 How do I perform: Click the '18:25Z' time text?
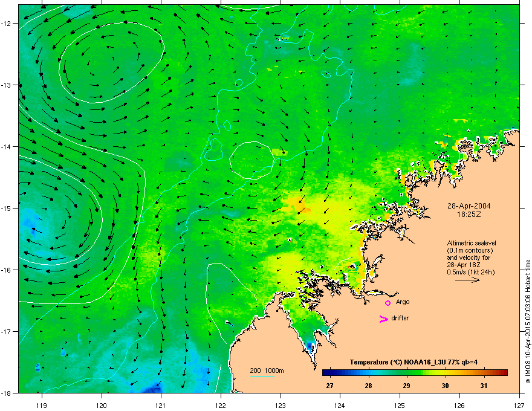[x=469, y=215]
